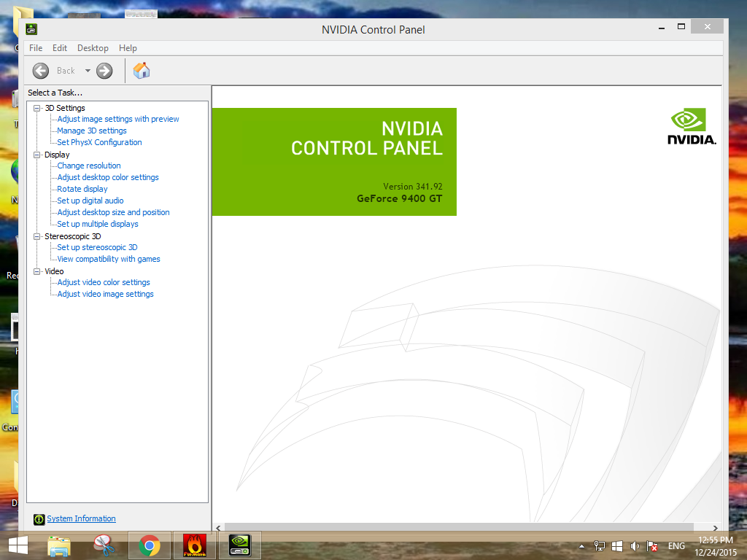Click the volume speaker tray icon
This screenshot has width=747, height=560.
[x=635, y=546]
